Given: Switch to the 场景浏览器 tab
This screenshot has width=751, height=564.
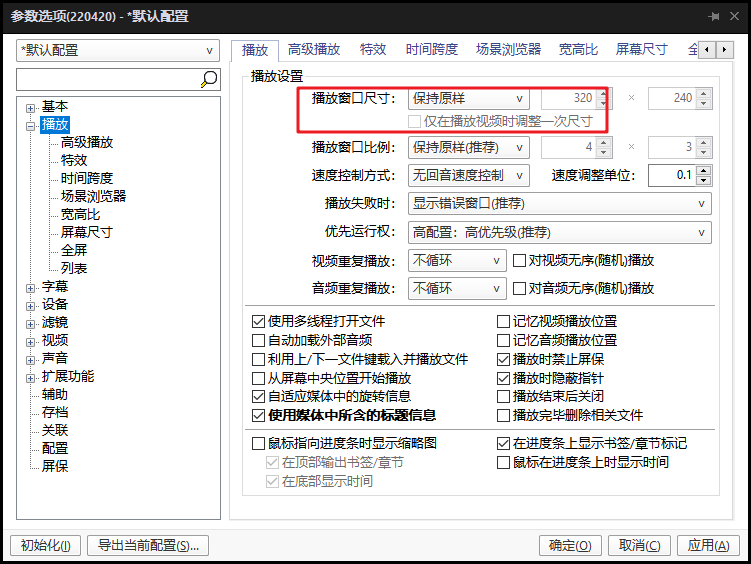Looking at the screenshot, I should pyautogui.click(x=508, y=49).
